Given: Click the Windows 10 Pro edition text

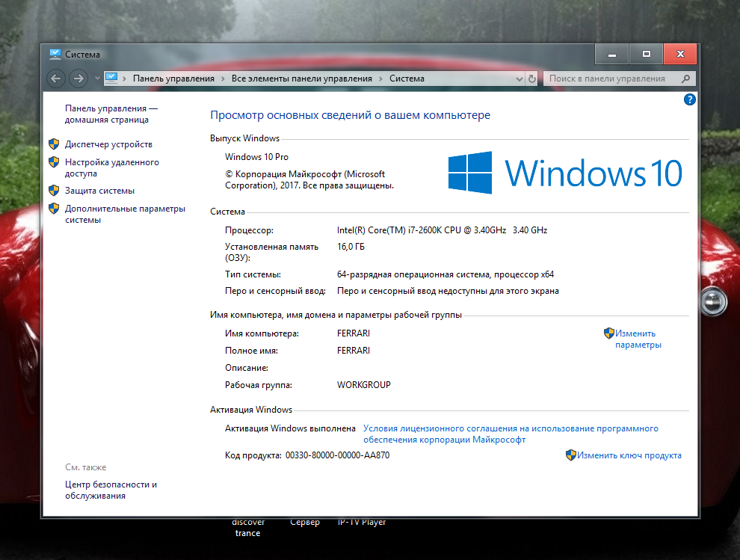Looking at the screenshot, I should [256, 157].
